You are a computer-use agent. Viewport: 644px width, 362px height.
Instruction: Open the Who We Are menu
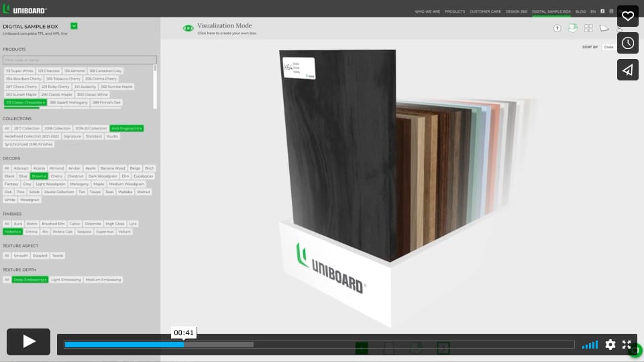427,11
